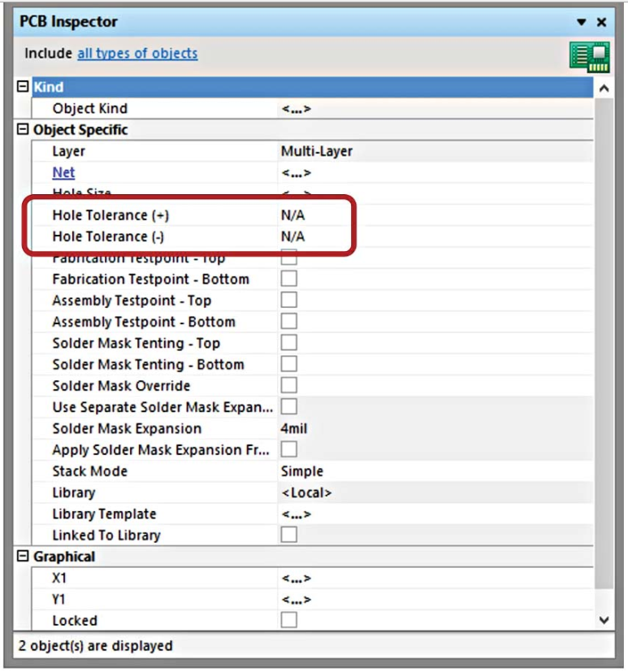Viewport: 628px width, 672px height.
Task: Check the Linked To Library box
Action: coord(289,535)
